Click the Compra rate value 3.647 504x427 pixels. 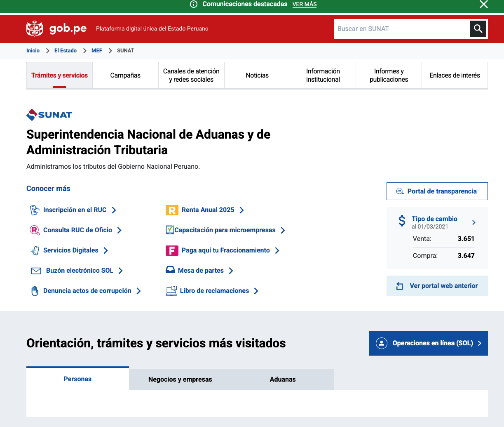[x=466, y=255]
